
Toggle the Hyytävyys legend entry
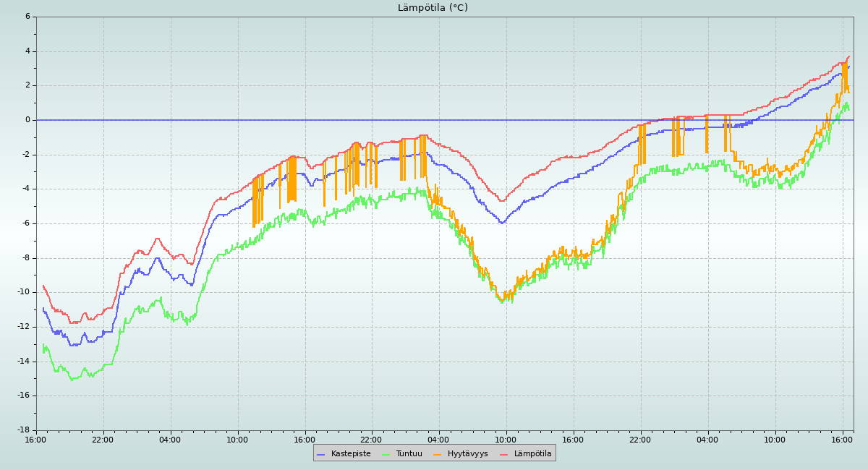coord(467,453)
